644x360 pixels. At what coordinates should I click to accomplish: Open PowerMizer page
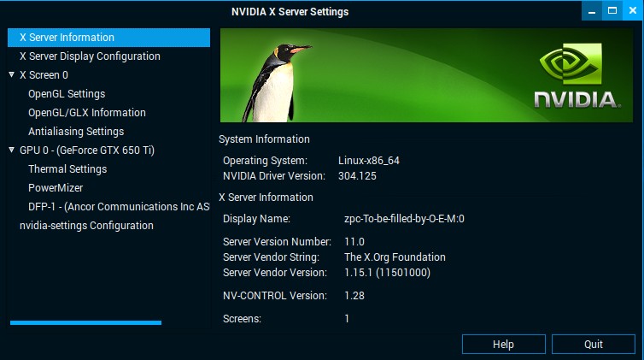click(x=56, y=188)
